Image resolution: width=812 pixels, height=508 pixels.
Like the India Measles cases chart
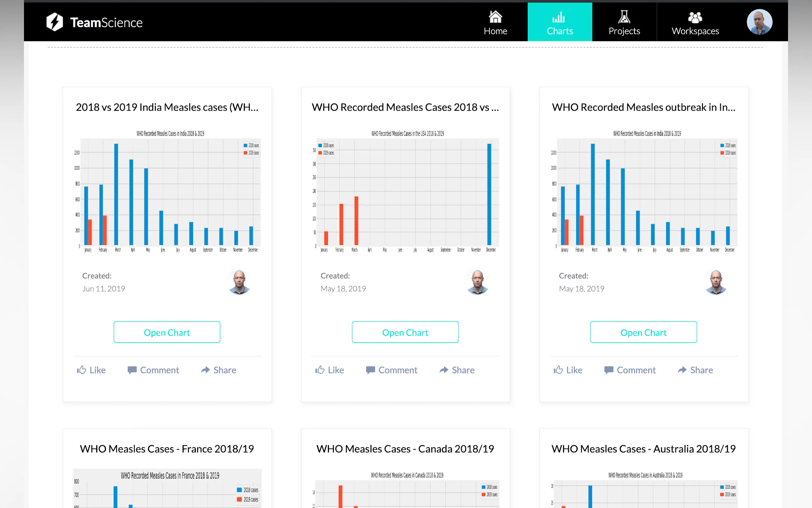(91, 370)
